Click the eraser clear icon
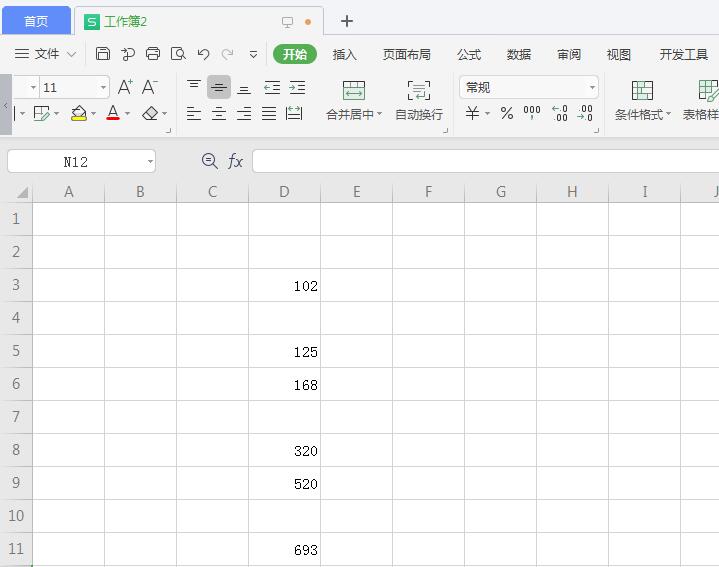The image size is (719, 567). 150,113
